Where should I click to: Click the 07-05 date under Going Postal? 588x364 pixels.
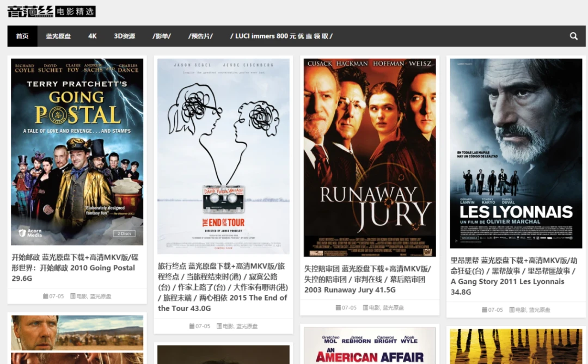[56, 296]
